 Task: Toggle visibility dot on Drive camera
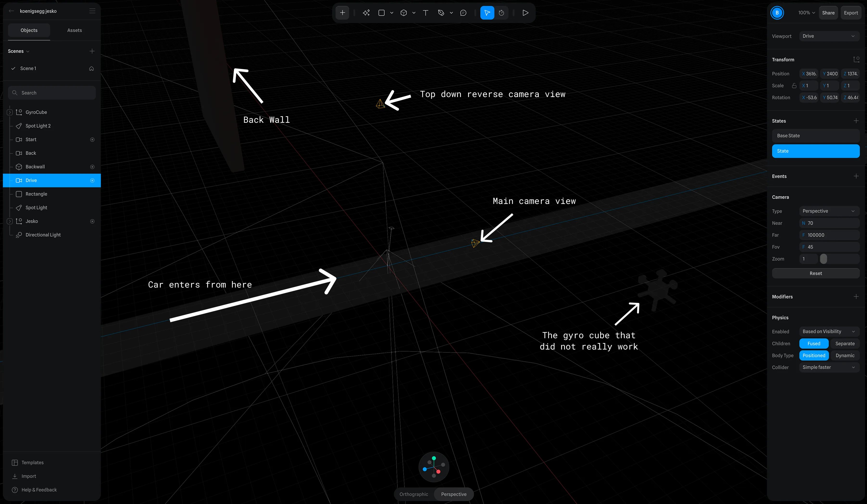[92, 180]
